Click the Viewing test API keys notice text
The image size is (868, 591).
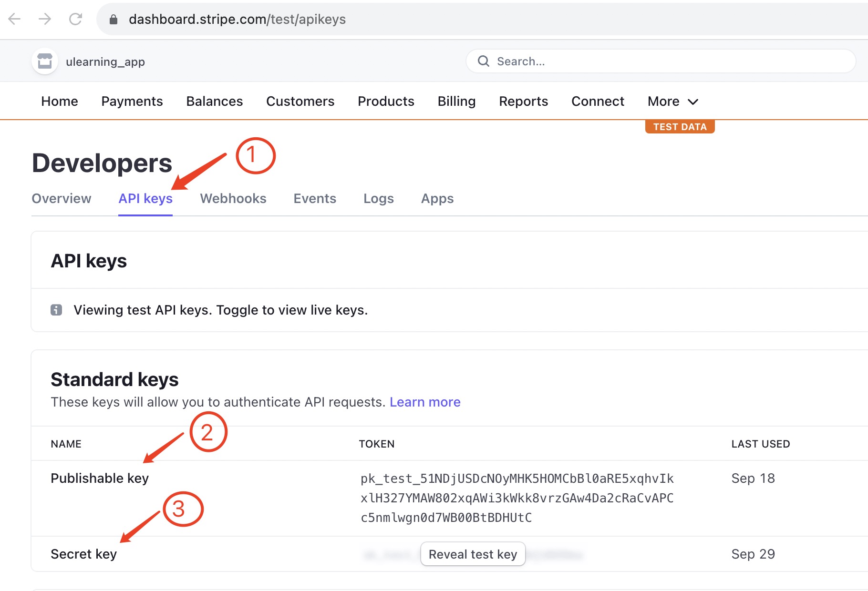220,310
